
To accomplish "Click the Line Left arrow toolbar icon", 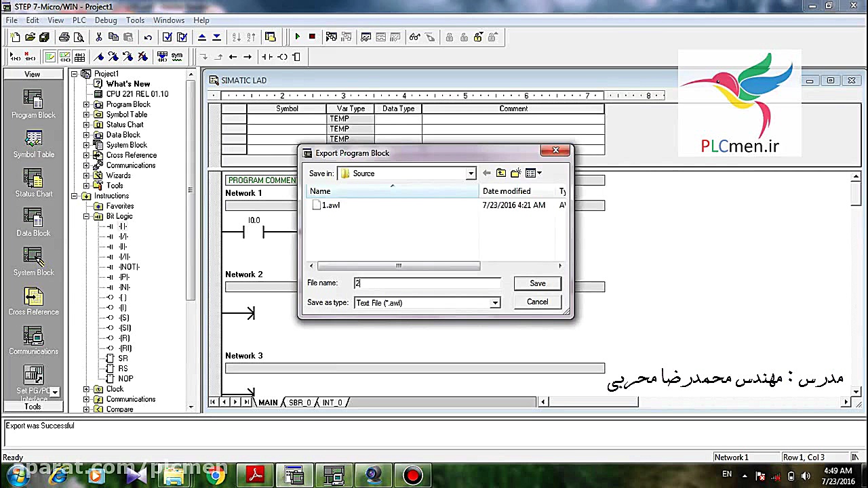I will 233,57.
